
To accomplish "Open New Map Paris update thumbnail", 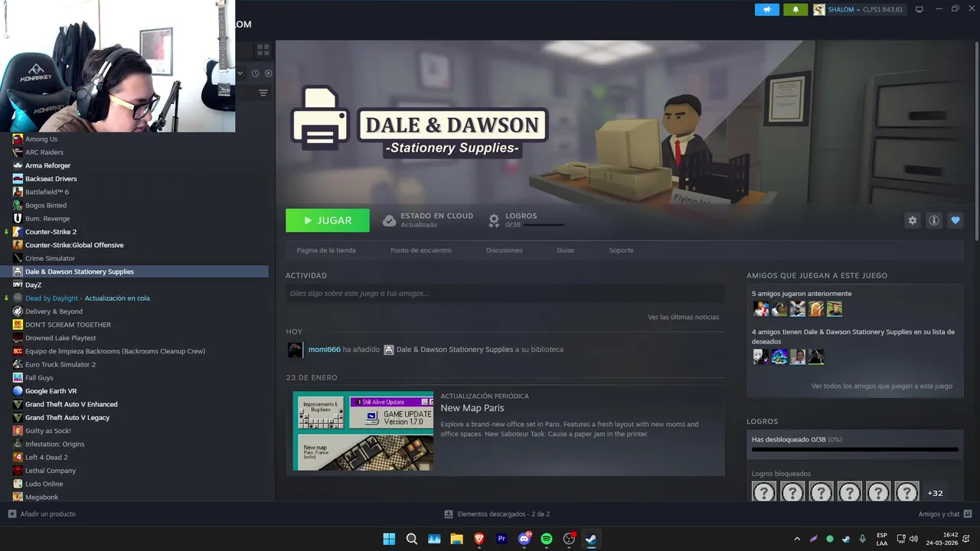I will pyautogui.click(x=363, y=431).
